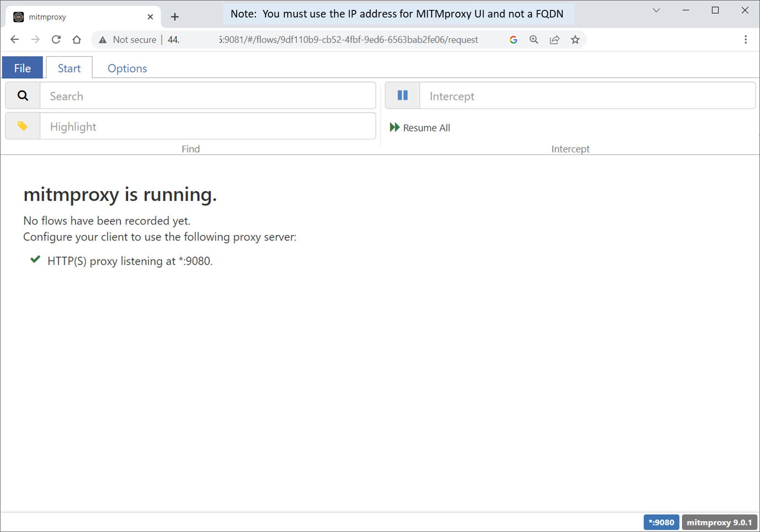The height and width of the screenshot is (532, 760).
Task: Click the browser reload page icon
Action: click(56, 40)
